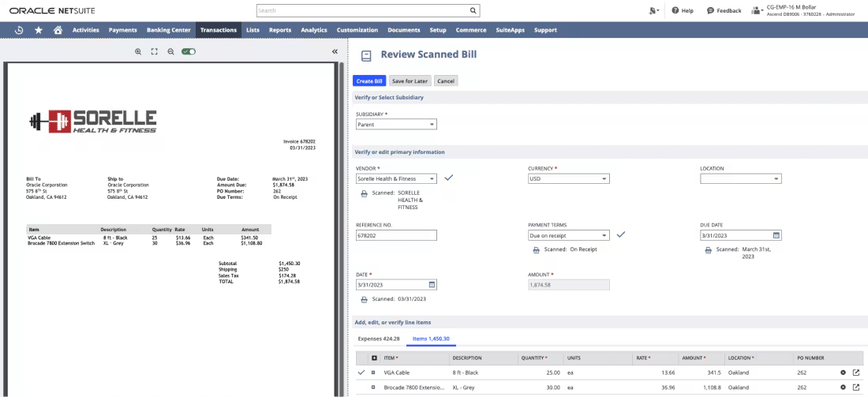The height and width of the screenshot is (397, 868).
Task: Open the Recent Records clock icon
Action: point(19,30)
